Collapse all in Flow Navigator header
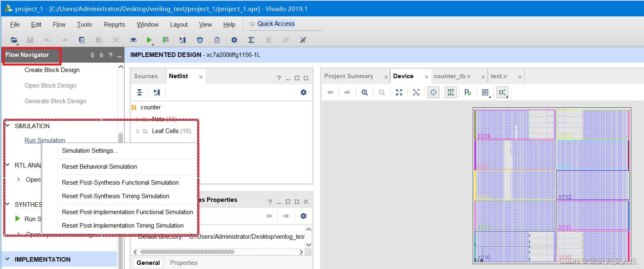The width and height of the screenshot is (644, 269). pyautogui.click(x=92, y=55)
